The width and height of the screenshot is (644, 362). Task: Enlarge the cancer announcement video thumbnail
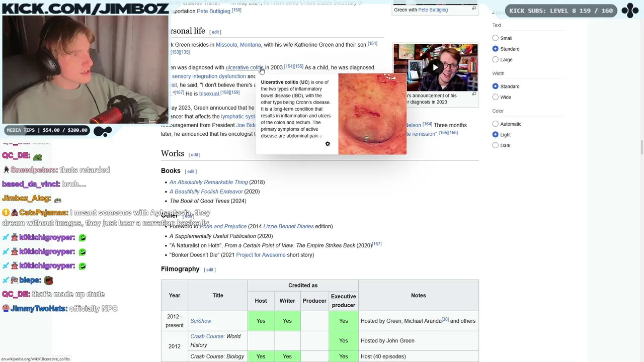click(x=474, y=94)
